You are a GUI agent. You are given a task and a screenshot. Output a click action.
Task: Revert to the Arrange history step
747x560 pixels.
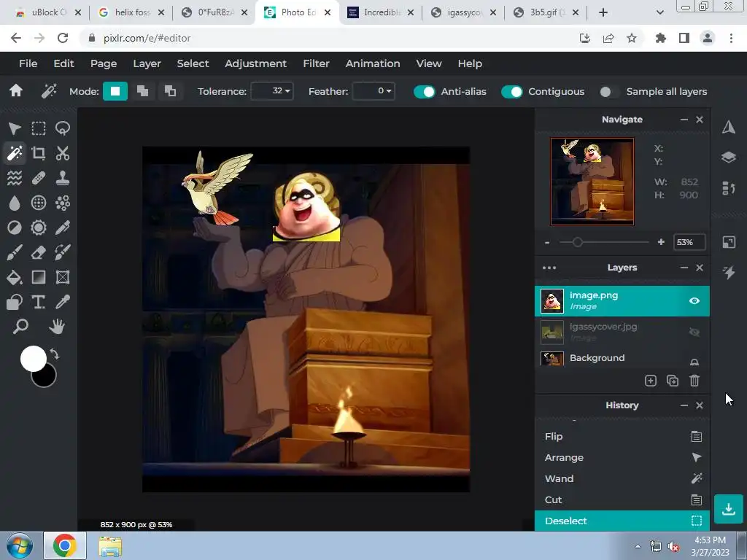point(622,458)
